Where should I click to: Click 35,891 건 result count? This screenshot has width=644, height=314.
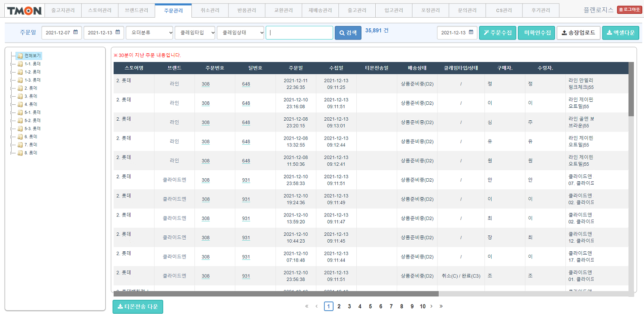point(377,30)
